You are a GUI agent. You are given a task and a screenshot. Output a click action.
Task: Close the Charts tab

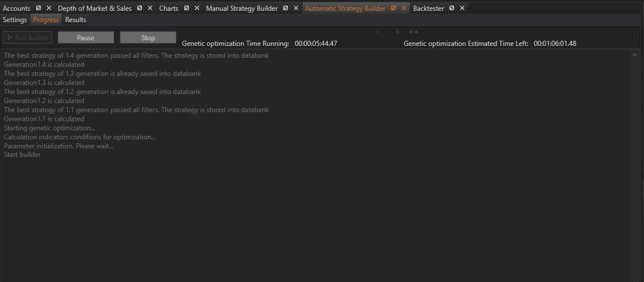(x=197, y=8)
